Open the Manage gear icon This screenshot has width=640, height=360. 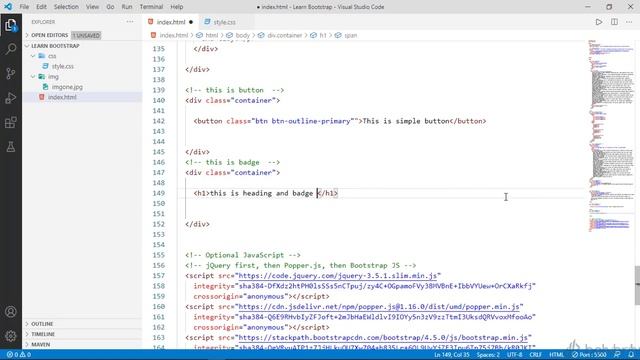(11, 336)
